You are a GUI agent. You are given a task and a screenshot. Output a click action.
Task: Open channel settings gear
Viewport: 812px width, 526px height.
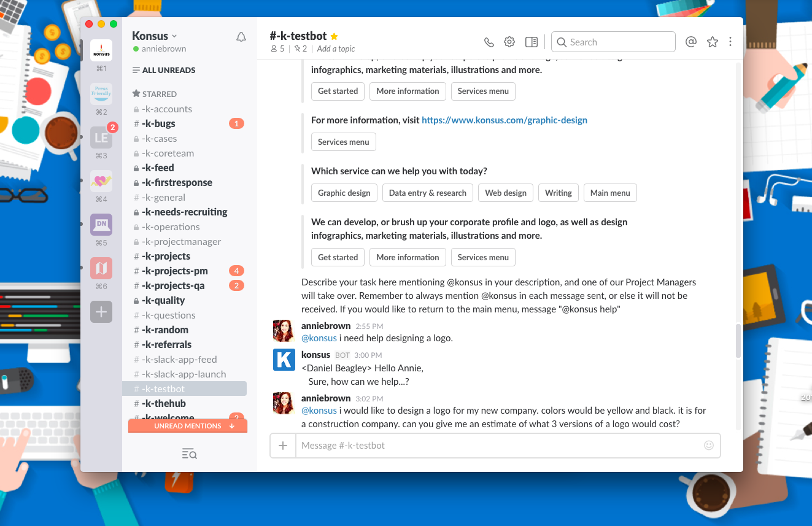(509, 42)
